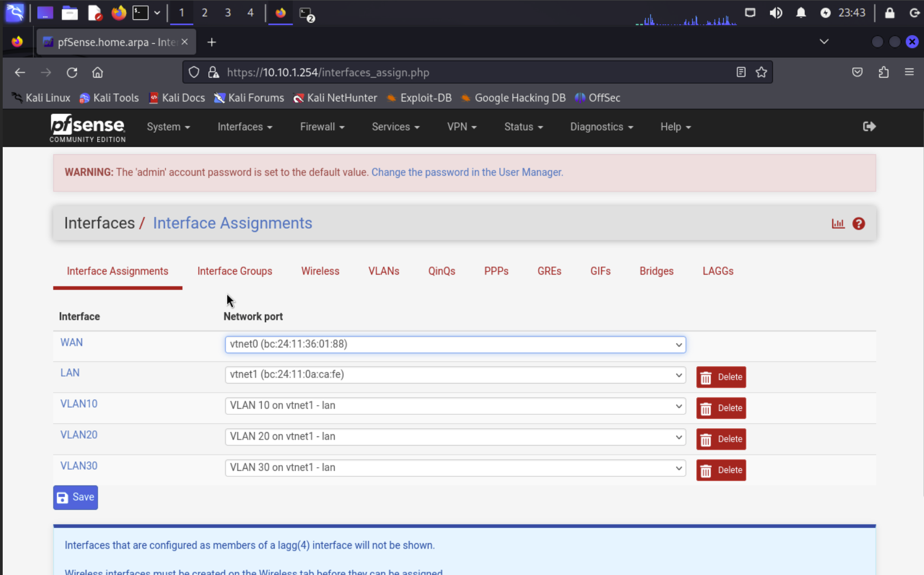Open the Firefox hamburger menu
Image resolution: width=924 pixels, height=575 pixels.
(x=909, y=72)
